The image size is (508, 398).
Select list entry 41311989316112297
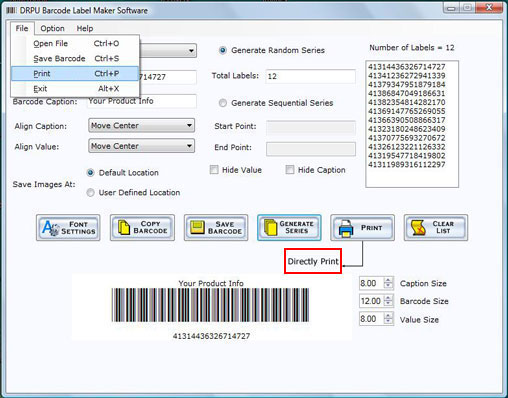point(407,165)
